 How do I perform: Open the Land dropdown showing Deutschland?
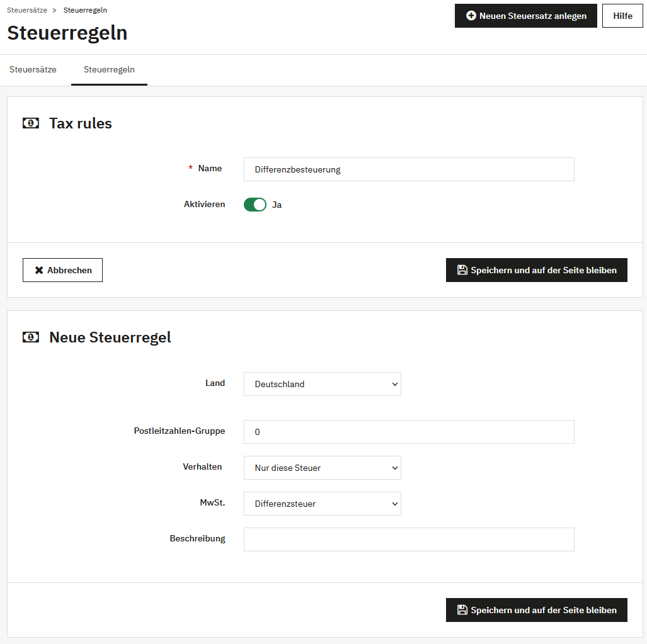(x=322, y=384)
